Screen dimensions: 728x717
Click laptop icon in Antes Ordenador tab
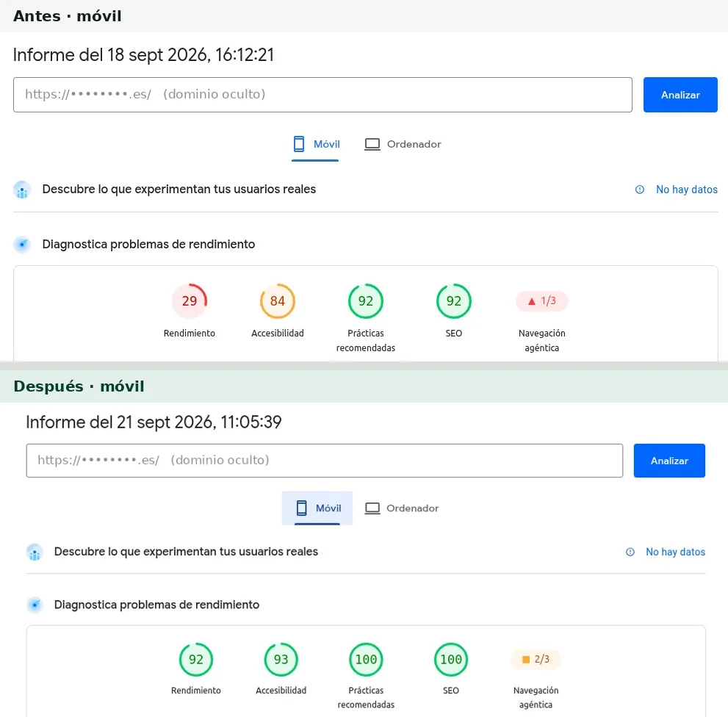pos(372,145)
